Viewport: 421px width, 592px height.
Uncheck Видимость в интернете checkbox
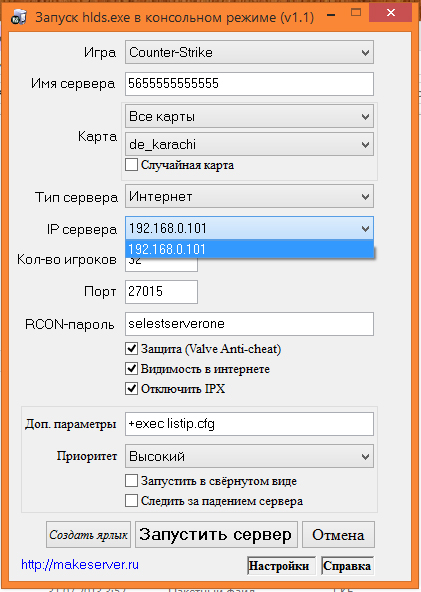(x=131, y=368)
